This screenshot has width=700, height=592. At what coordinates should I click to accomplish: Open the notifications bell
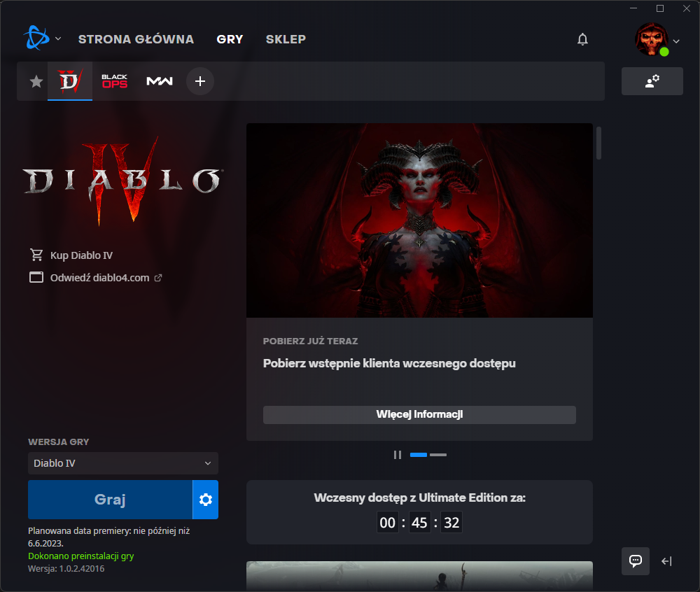tap(582, 39)
